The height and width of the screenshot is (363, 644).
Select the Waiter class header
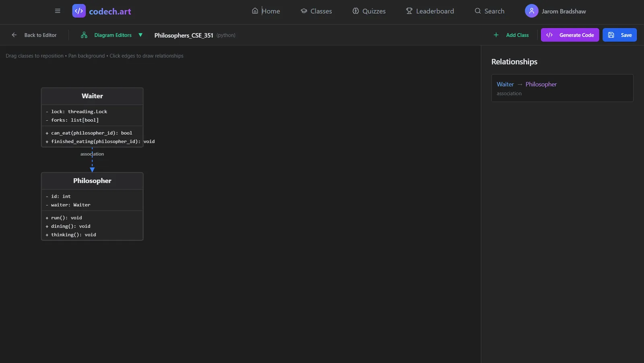coord(92,96)
